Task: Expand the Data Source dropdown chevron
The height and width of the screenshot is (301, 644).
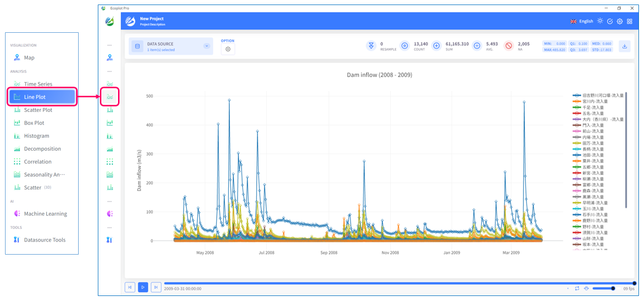Action: (206, 46)
